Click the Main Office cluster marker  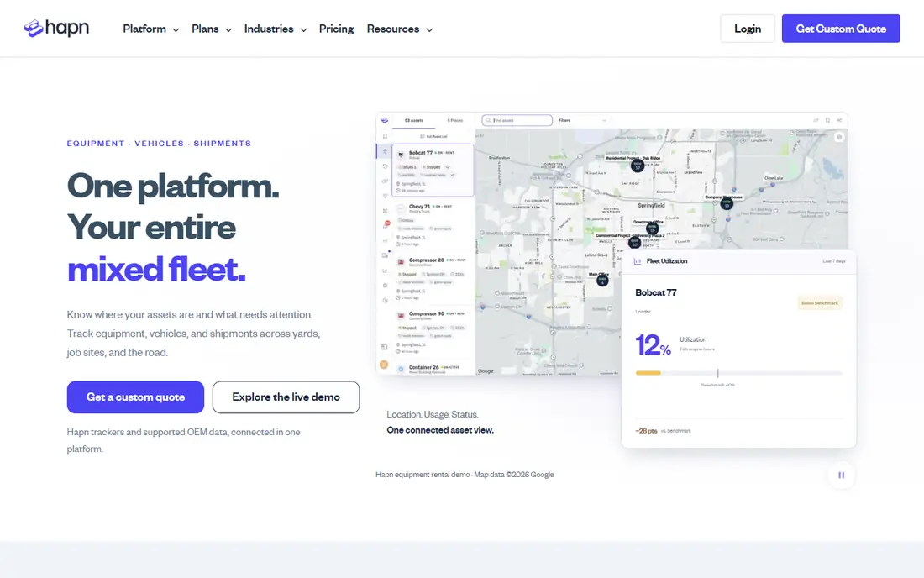pos(602,281)
